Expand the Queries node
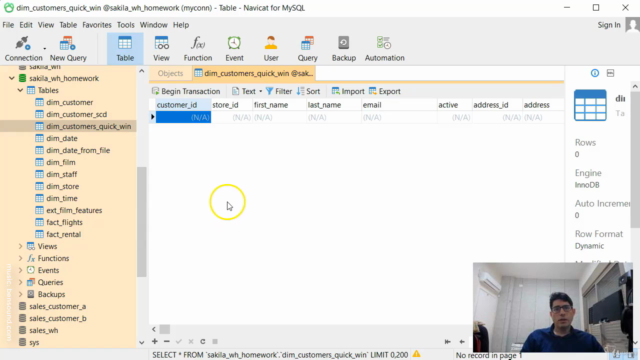This screenshot has height=360, width=640. pyautogui.click(x=20, y=282)
